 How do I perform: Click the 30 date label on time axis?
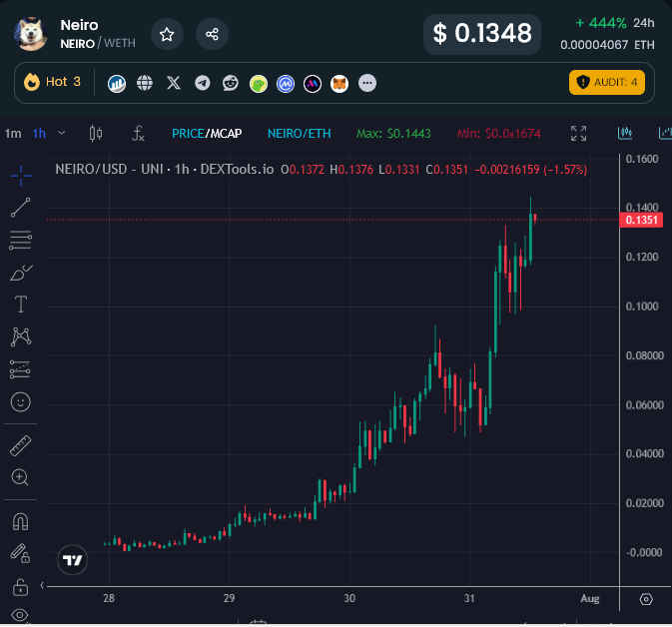(x=349, y=598)
